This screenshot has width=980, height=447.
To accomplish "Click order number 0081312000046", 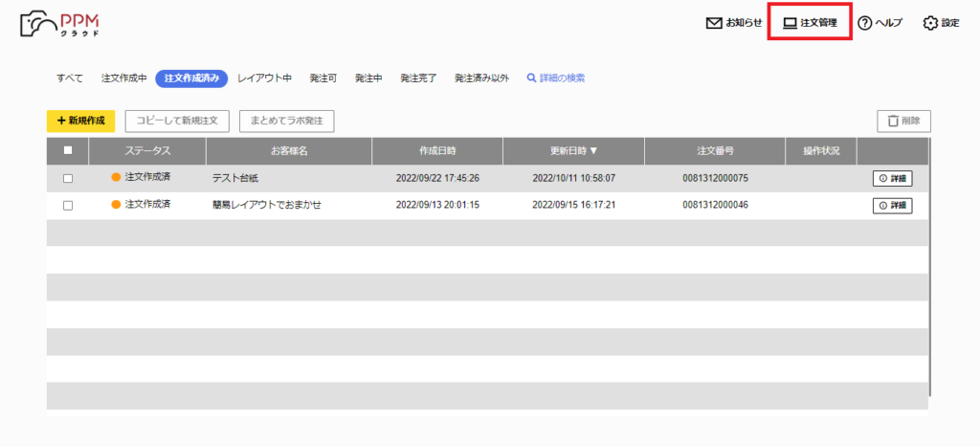I will click(716, 205).
